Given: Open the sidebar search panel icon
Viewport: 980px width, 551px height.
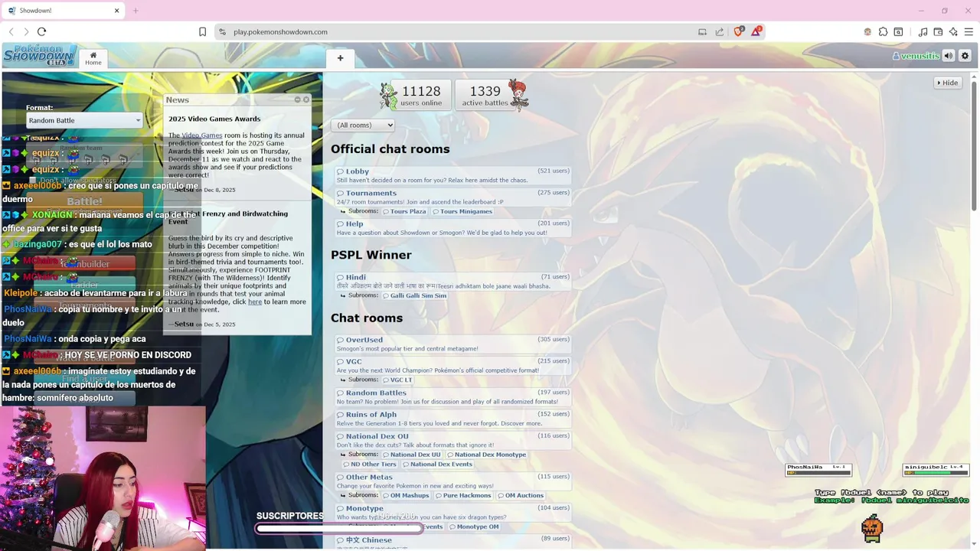Looking at the screenshot, I should click(898, 31).
